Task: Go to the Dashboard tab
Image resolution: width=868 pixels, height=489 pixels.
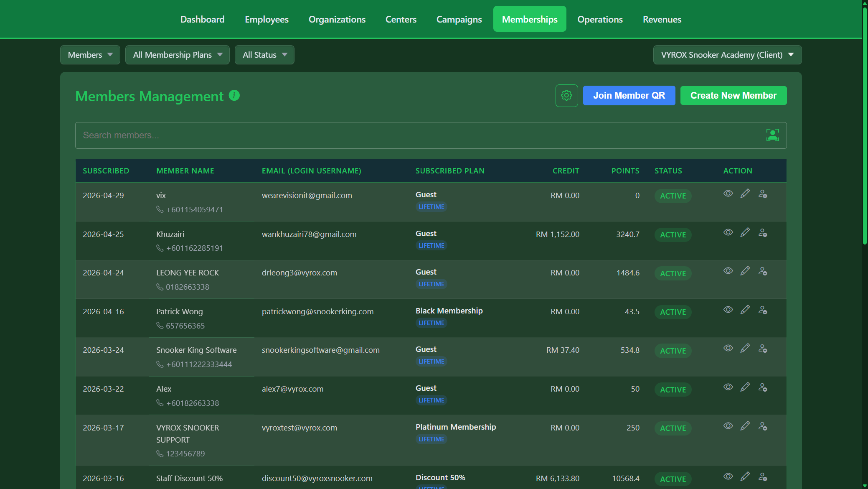Action: pyautogui.click(x=203, y=19)
